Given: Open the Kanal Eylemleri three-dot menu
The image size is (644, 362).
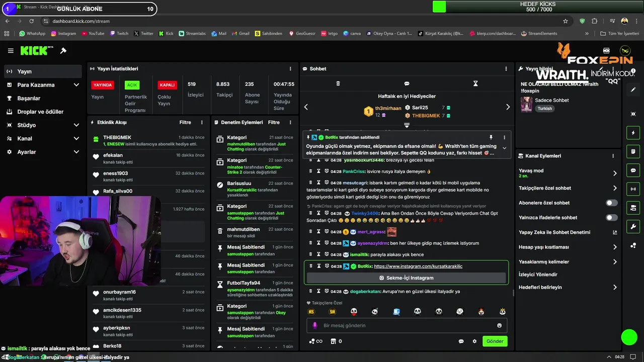Looking at the screenshot, I should point(613,156).
